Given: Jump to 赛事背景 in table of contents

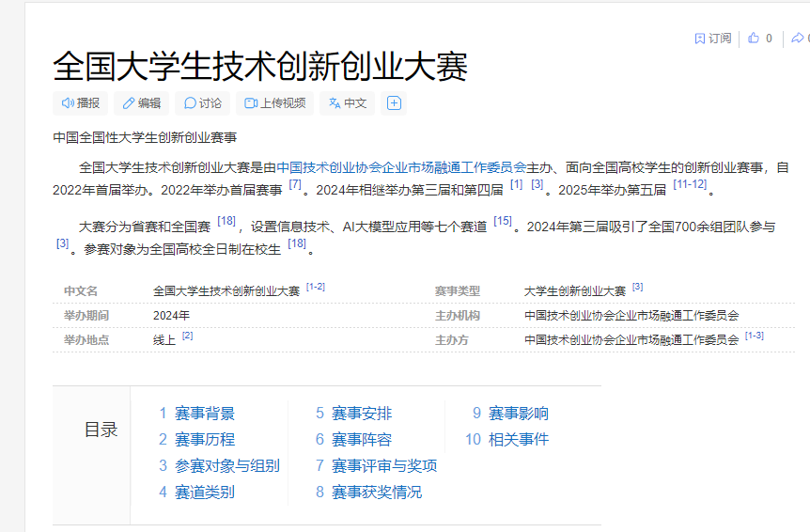Looking at the screenshot, I should coord(204,414).
